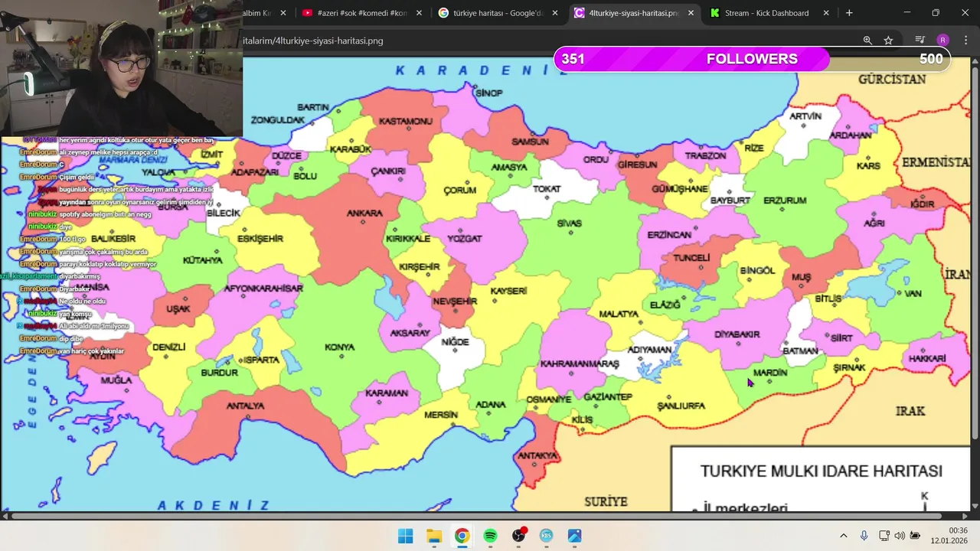The height and width of the screenshot is (551, 980).
Task: Click the 'ESKİŞEHİR' label on the map
Action: [x=260, y=239]
